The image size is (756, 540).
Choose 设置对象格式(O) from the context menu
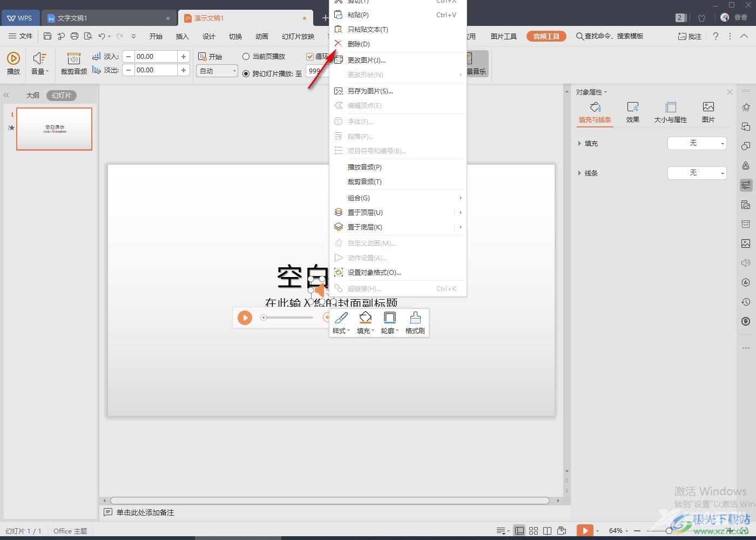click(x=398, y=272)
